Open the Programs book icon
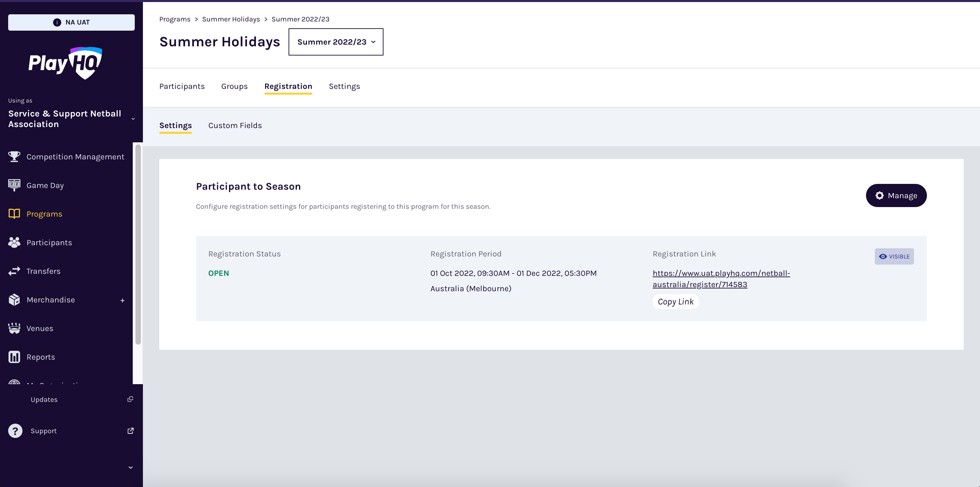Viewport: 980px width, 487px height. [x=14, y=214]
